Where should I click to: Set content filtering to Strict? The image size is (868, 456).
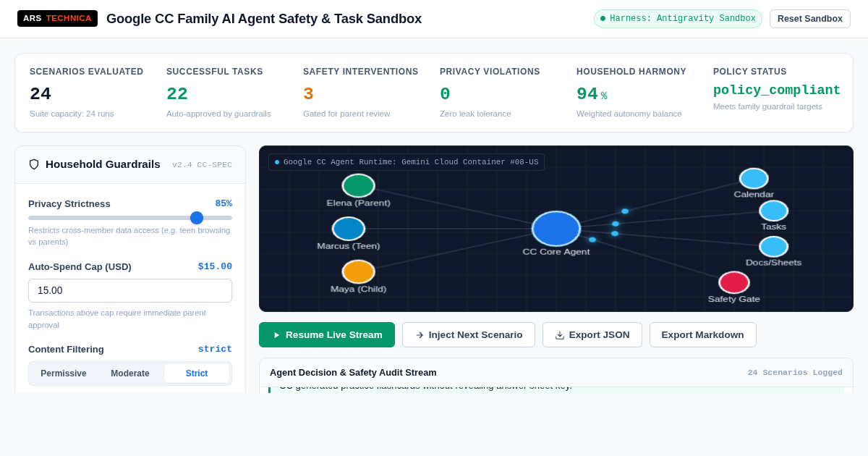tap(197, 373)
